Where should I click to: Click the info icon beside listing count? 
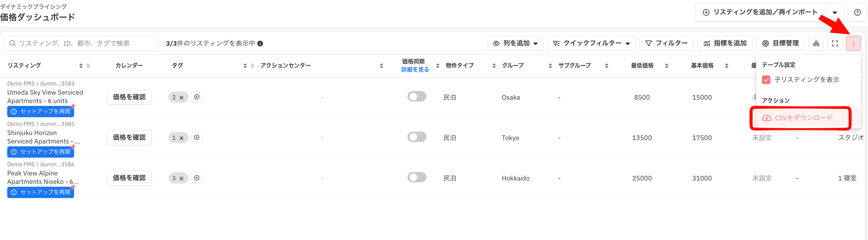pos(260,44)
